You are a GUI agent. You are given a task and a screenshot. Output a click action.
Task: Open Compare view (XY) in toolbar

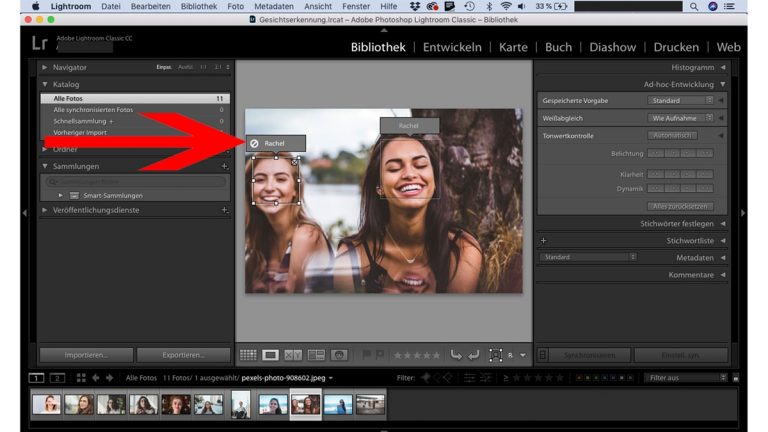(x=293, y=354)
